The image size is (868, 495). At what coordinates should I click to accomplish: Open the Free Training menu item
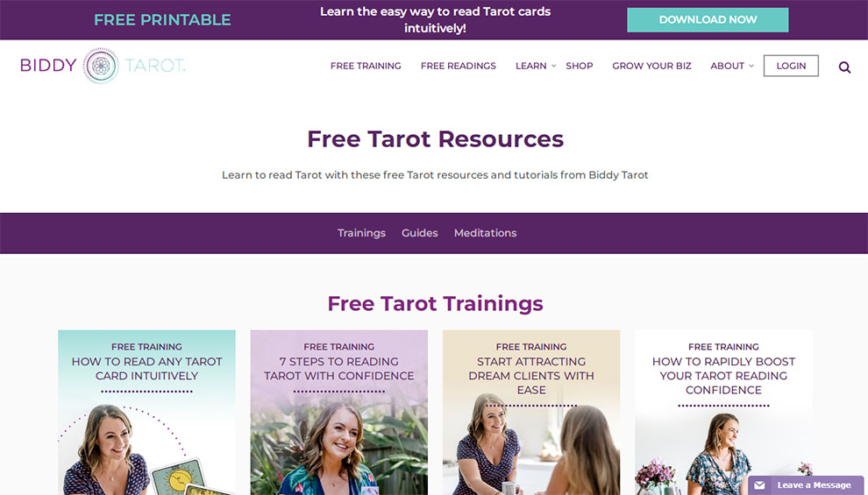click(366, 66)
